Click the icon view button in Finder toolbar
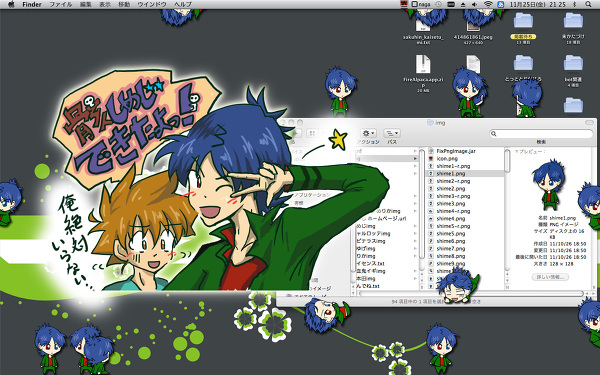The height and width of the screenshot is (375, 600). 312,133
